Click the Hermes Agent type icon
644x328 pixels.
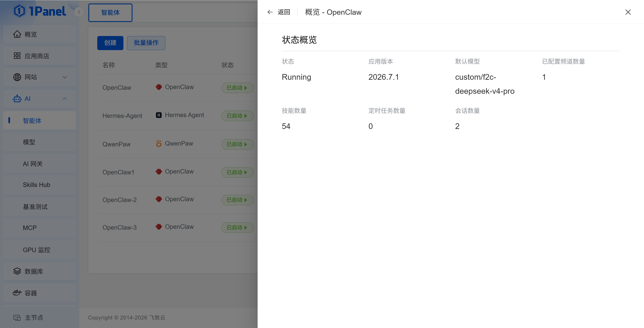(159, 115)
